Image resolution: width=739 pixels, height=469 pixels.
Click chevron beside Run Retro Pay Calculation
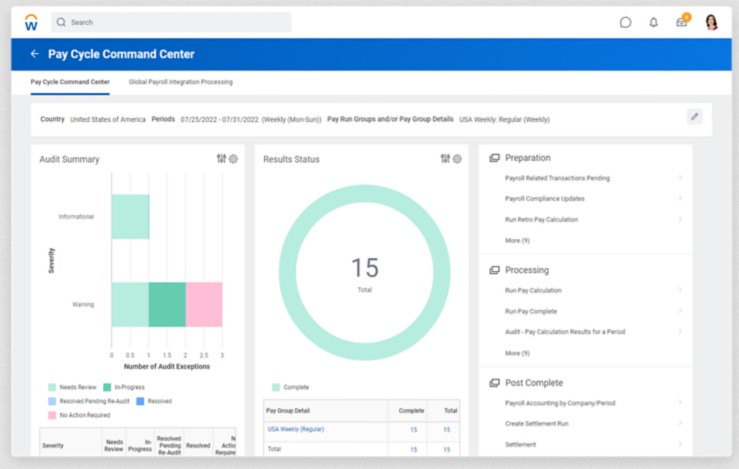point(680,219)
